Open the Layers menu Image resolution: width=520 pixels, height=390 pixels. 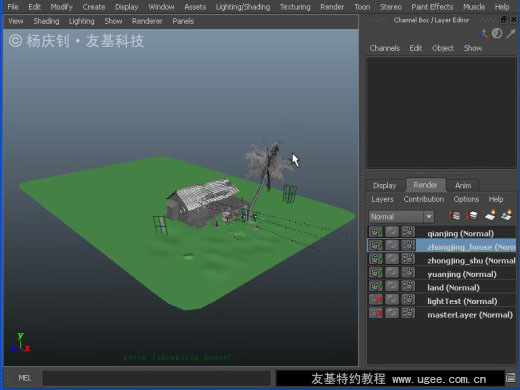coord(382,199)
